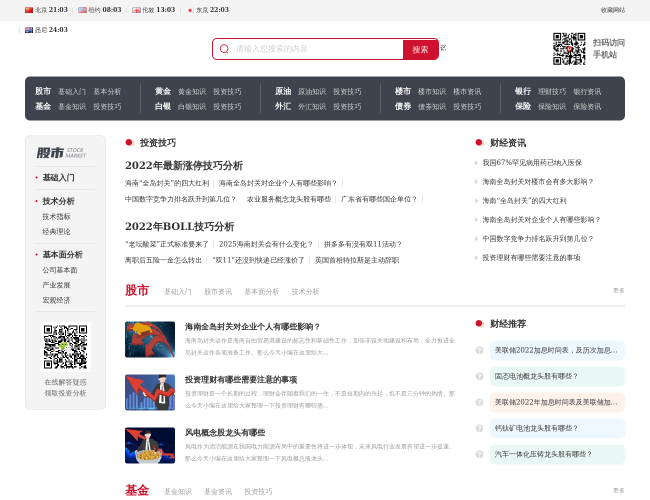Open headline 2022年最新涨停技巧分析

pyautogui.click(x=184, y=165)
